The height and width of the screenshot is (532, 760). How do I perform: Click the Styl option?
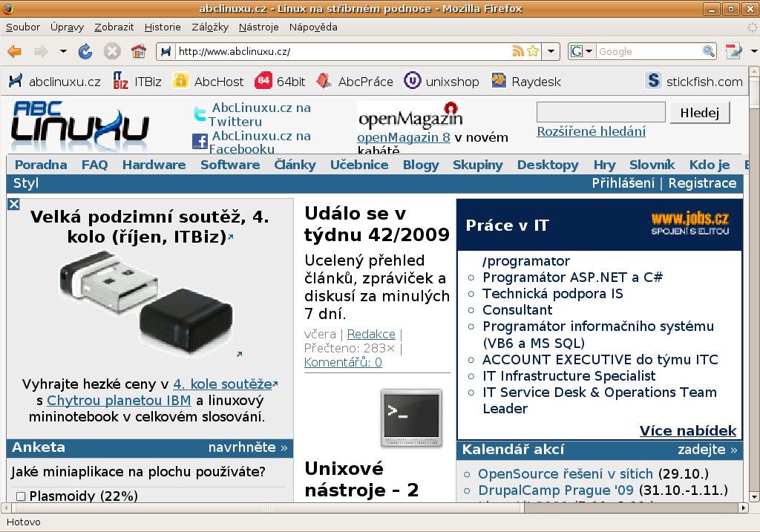[x=26, y=183]
